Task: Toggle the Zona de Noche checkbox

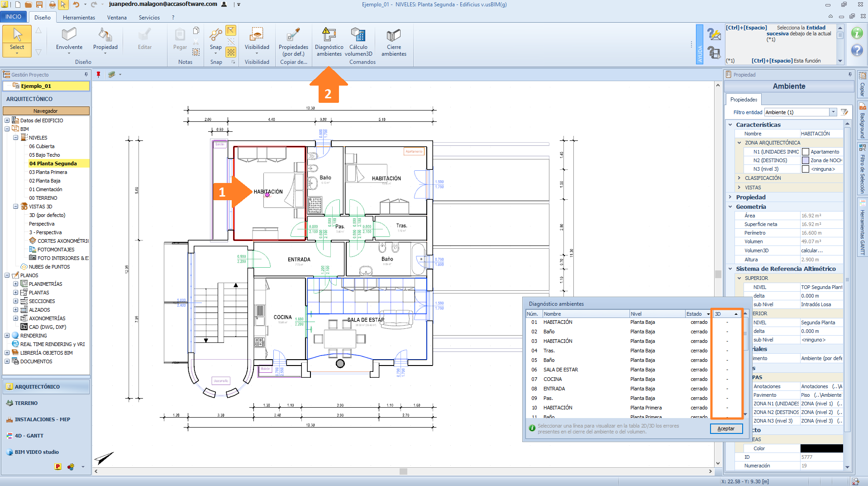Action: coord(806,160)
